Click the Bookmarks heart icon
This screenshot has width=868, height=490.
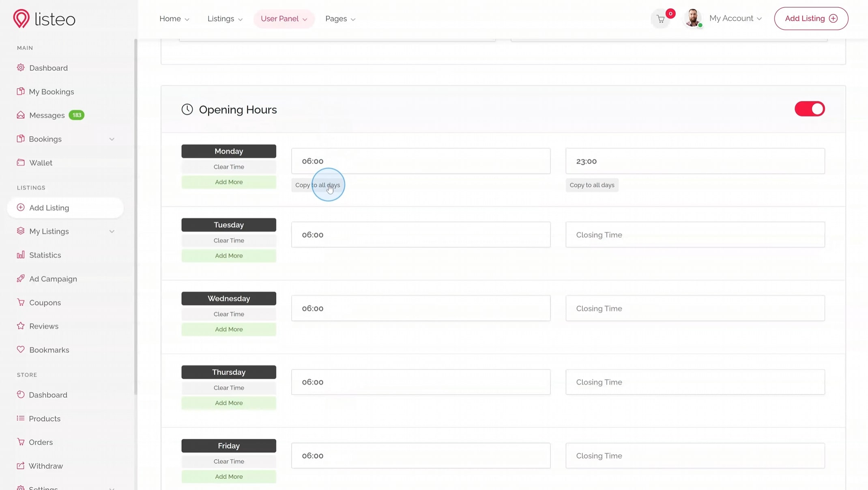pos(21,350)
